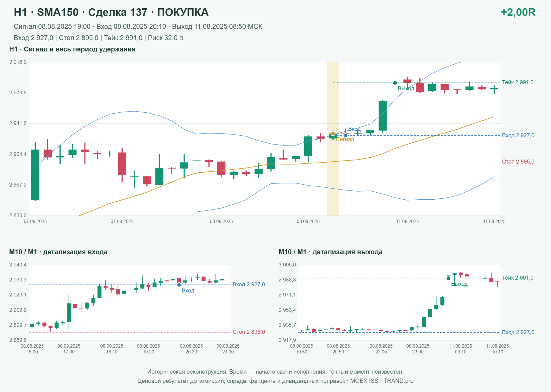Click the 2 867,2 price axis label
The image size is (551, 392).
tap(18, 185)
